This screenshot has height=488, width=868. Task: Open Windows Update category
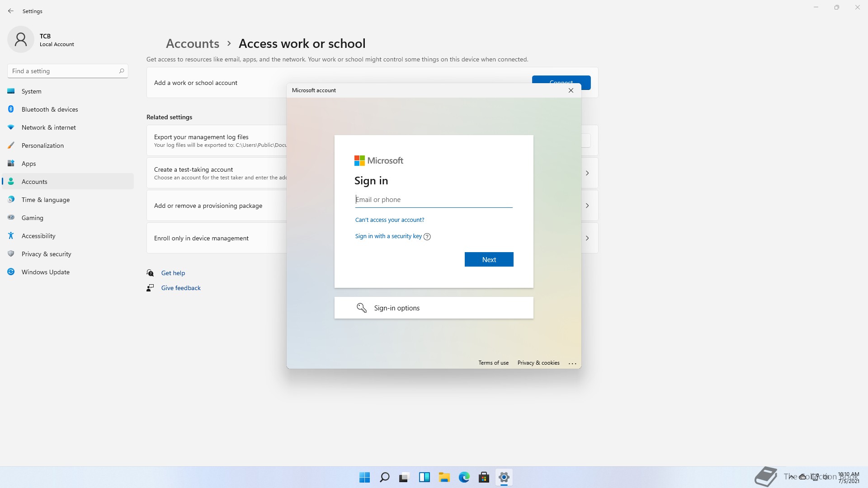(x=68, y=272)
